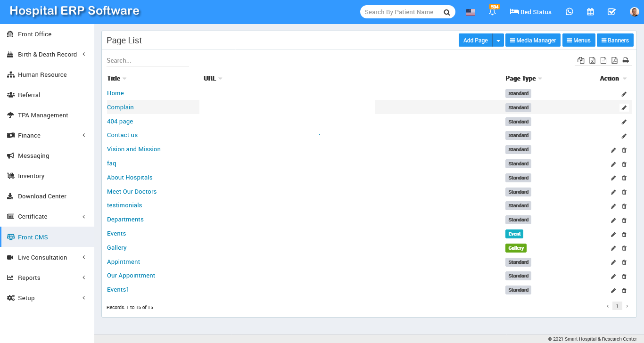Open the Meet Our Doctors link
Screen dimensions: 644x343
[132, 191]
